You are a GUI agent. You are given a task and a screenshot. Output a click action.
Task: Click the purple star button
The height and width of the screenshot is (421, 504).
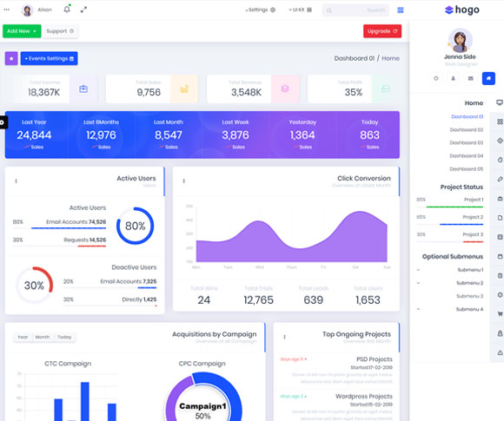click(x=11, y=58)
